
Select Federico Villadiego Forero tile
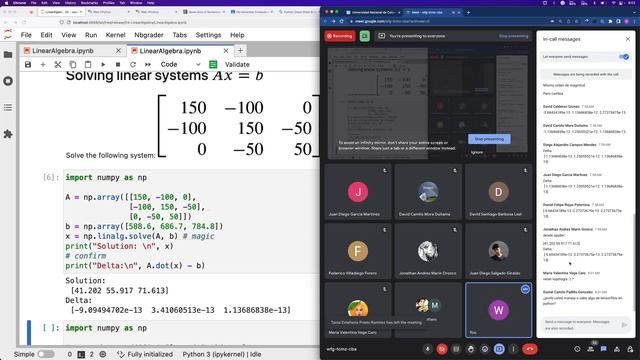coord(358,251)
